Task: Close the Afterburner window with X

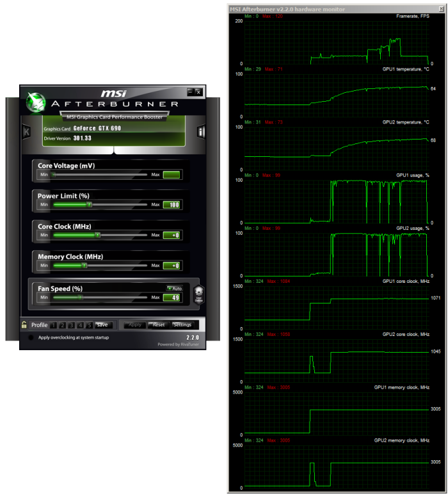Action: pos(199,92)
